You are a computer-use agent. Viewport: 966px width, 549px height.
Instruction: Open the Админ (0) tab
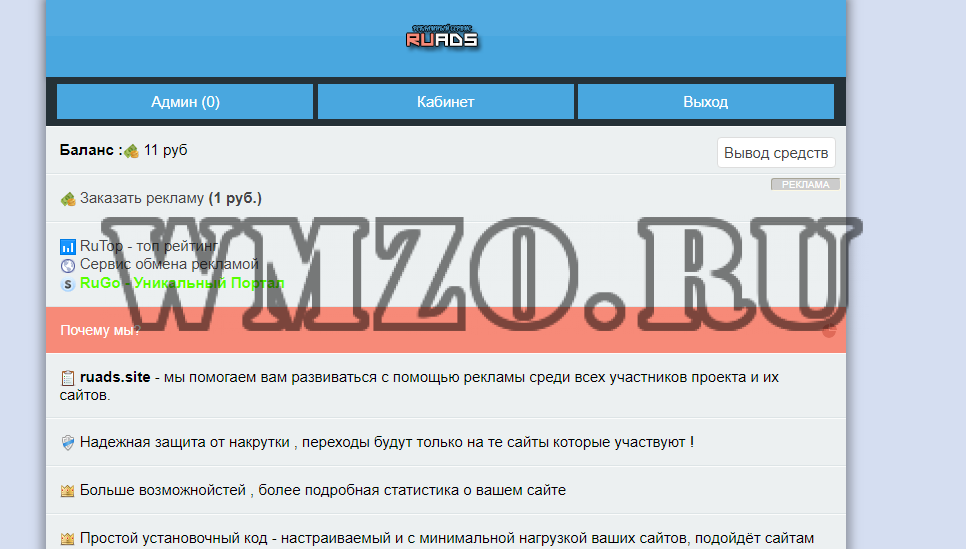[185, 102]
